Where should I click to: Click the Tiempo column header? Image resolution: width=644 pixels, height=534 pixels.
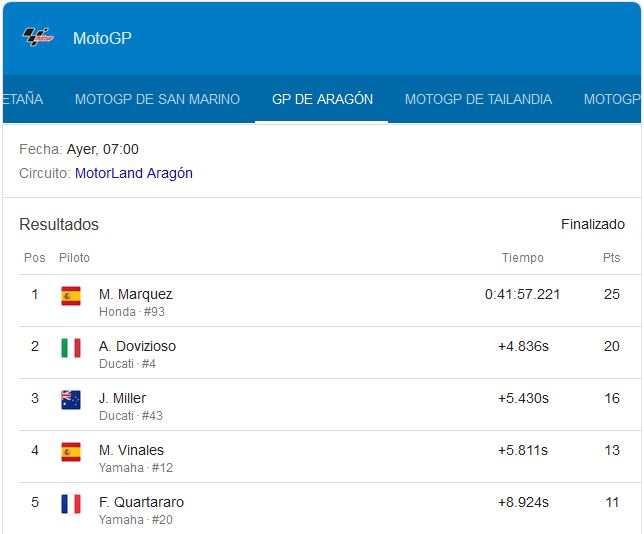click(523, 258)
